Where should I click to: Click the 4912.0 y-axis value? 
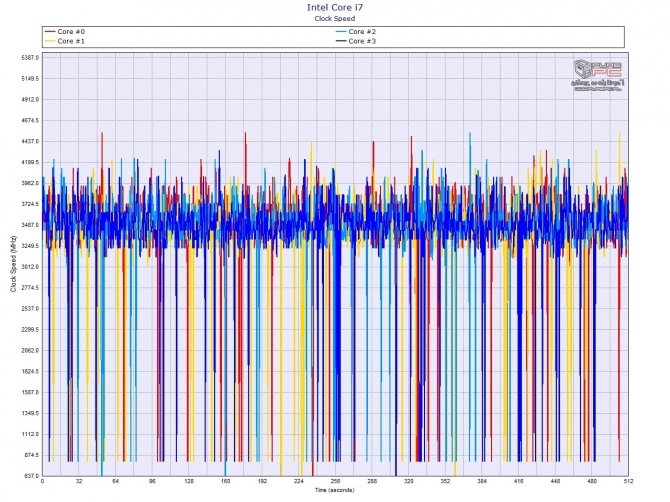click(x=30, y=100)
